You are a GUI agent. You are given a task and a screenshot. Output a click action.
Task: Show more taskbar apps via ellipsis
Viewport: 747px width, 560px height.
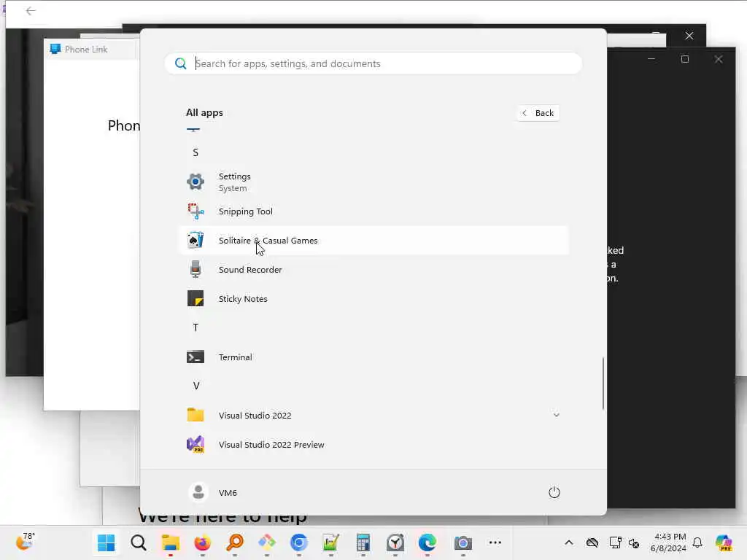pos(495,542)
